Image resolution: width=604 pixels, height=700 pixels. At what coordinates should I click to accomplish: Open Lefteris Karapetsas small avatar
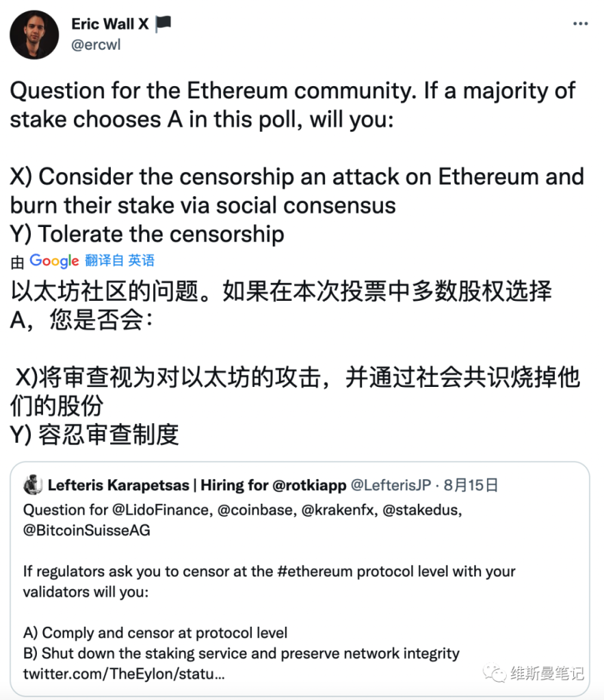click(x=33, y=485)
